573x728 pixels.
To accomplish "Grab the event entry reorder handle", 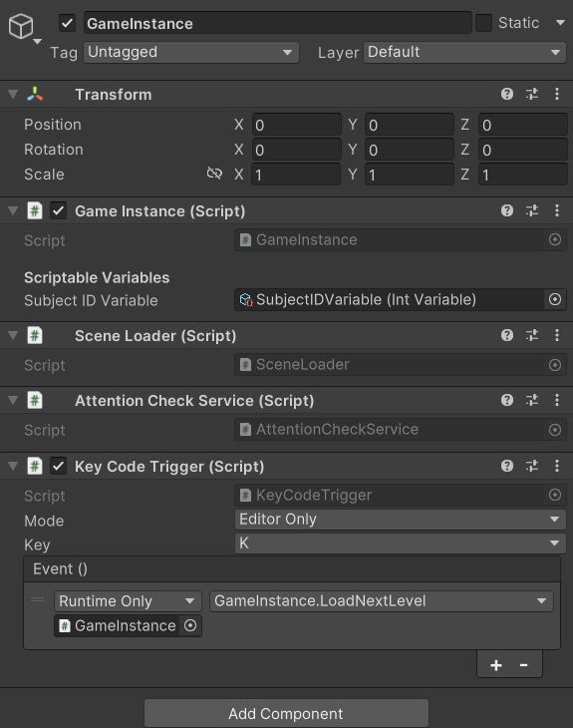I will (x=38, y=599).
